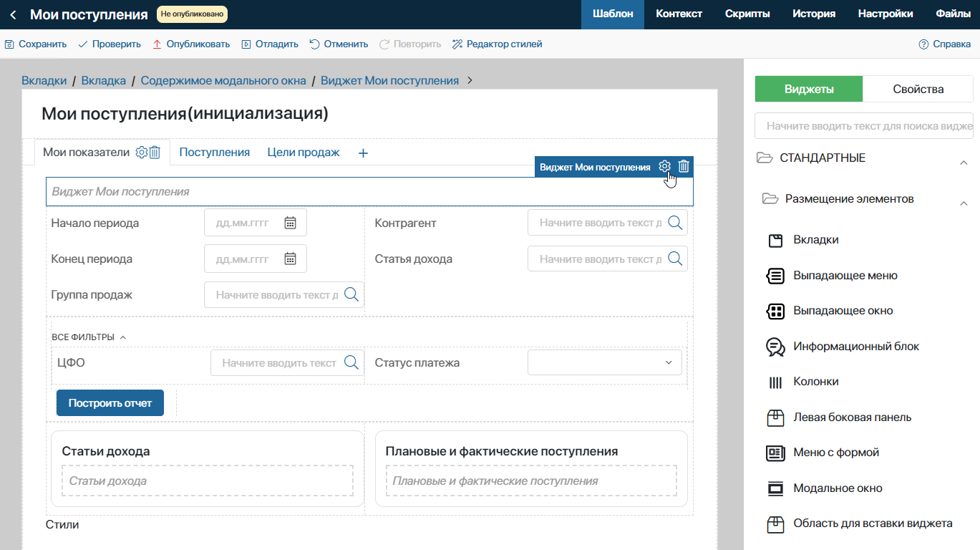Select the Поступления tab
Viewport: 980px width, 550px height.
(x=215, y=153)
